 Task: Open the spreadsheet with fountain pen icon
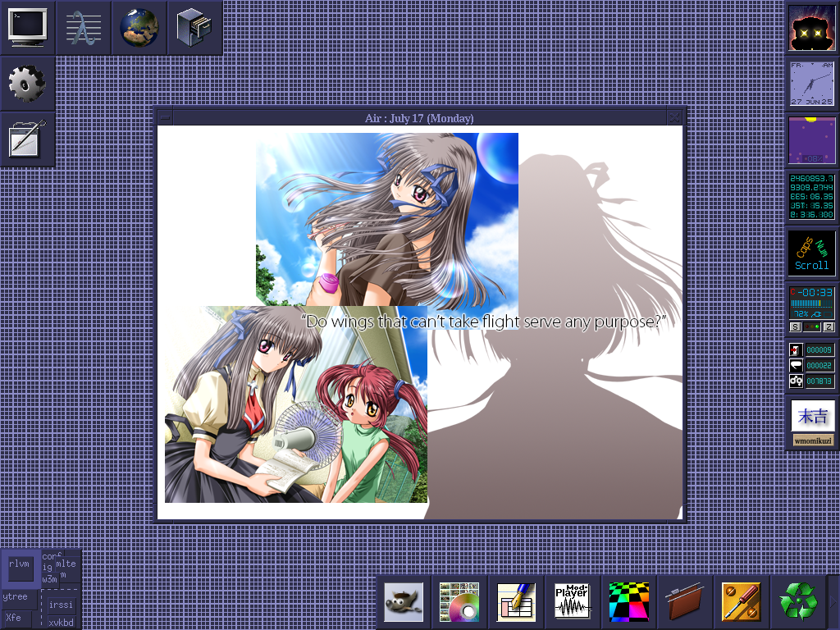tap(516, 602)
